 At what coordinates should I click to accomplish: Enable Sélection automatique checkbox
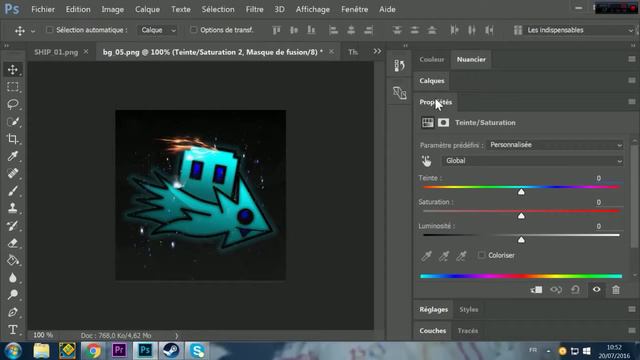pos(50,30)
